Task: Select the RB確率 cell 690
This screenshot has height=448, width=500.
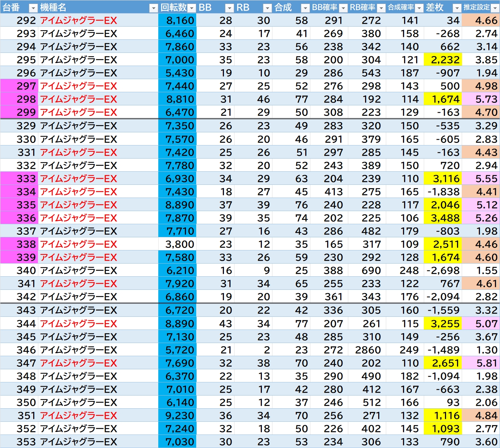Action: (x=367, y=270)
